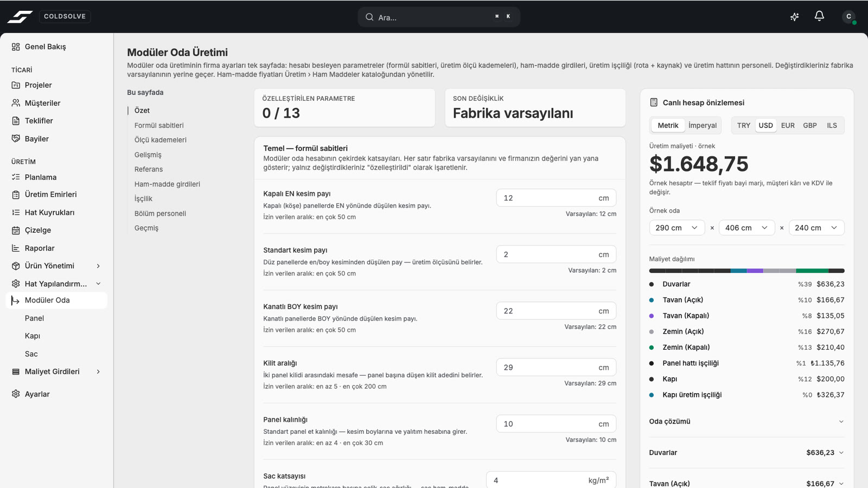Viewport: 868px width, 488px height.
Task: Jump to Bölüm personeli section
Action: 160,214
